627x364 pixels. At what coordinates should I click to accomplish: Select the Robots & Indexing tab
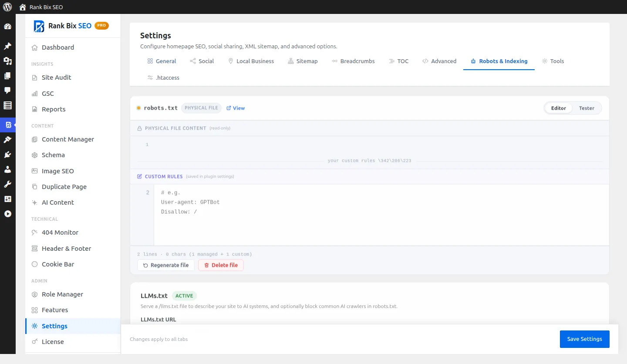coord(499,61)
